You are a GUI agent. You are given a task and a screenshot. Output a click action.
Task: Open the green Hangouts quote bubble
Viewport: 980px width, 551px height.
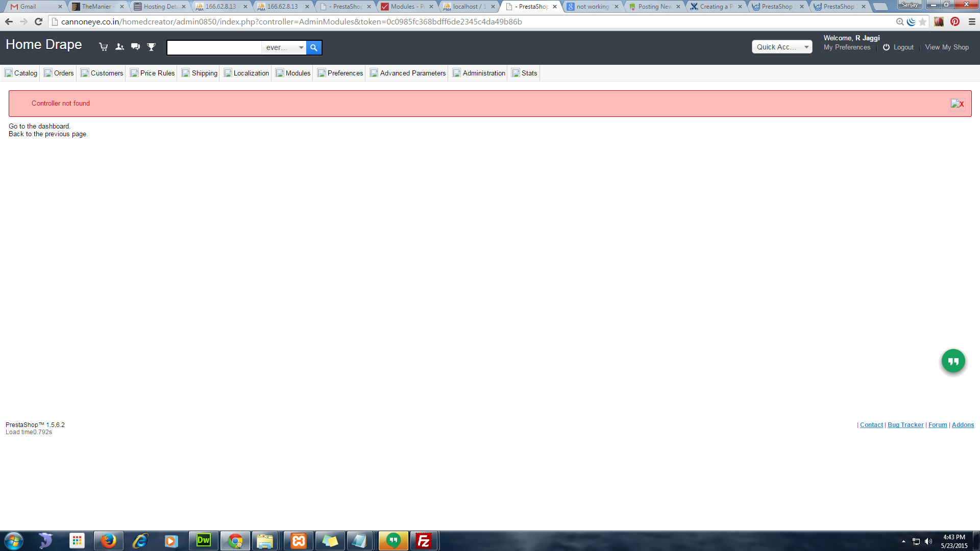click(953, 361)
